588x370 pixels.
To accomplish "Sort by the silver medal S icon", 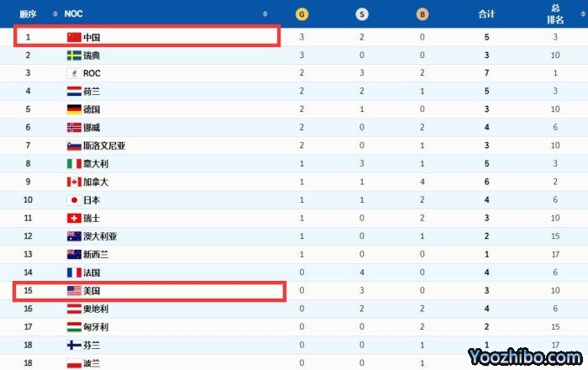I will tap(361, 14).
